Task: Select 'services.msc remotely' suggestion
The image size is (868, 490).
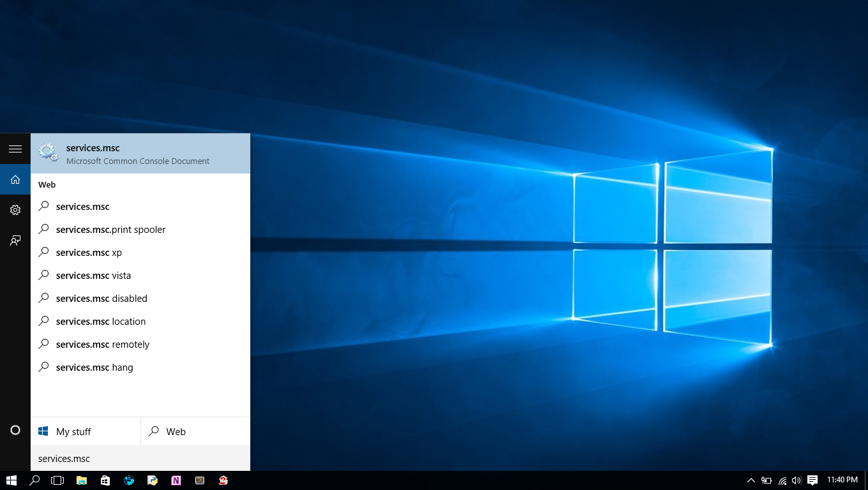Action: pos(140,345)
